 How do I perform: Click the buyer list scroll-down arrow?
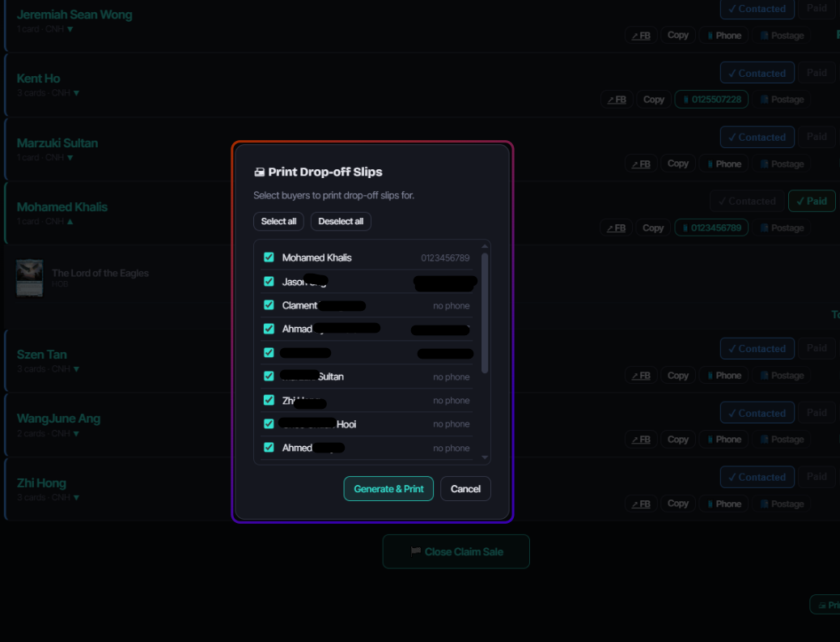click(x=485, y=457)
